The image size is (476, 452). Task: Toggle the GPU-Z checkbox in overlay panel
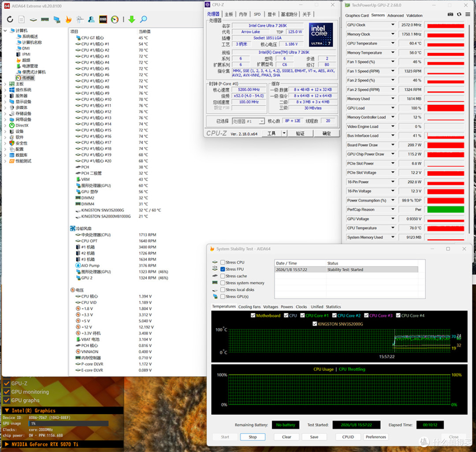[7, 383]
